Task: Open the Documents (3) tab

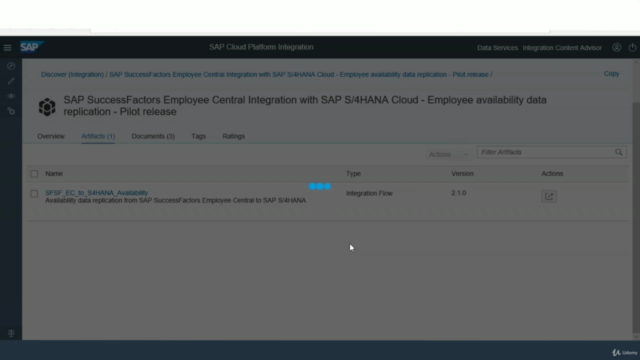Action: click(x=153, y=136)
